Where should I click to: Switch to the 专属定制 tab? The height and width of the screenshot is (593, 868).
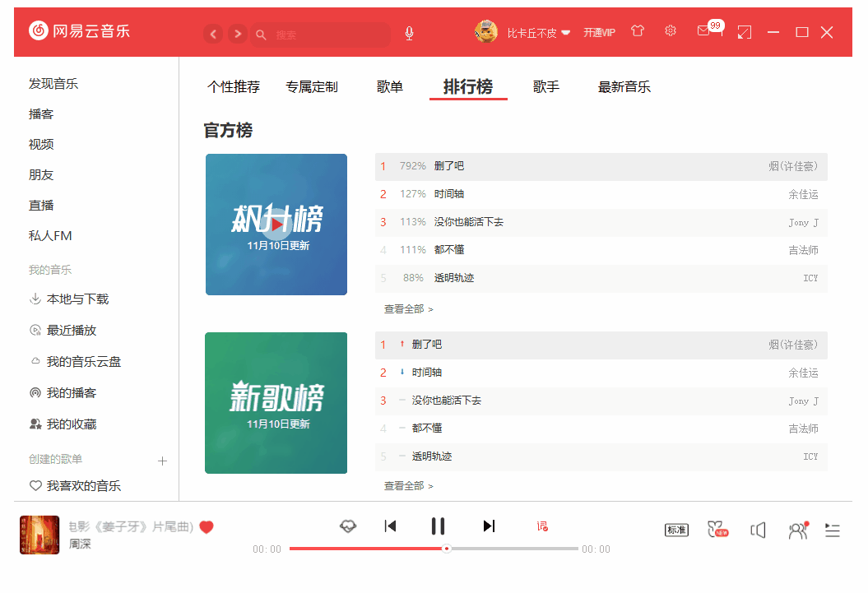[312, 87]
